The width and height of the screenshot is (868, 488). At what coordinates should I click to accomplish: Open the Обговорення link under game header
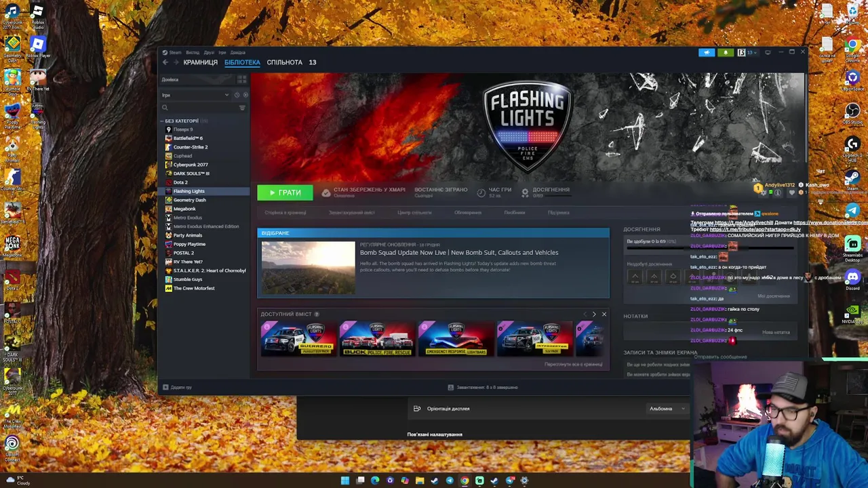[x=468, y=213]
